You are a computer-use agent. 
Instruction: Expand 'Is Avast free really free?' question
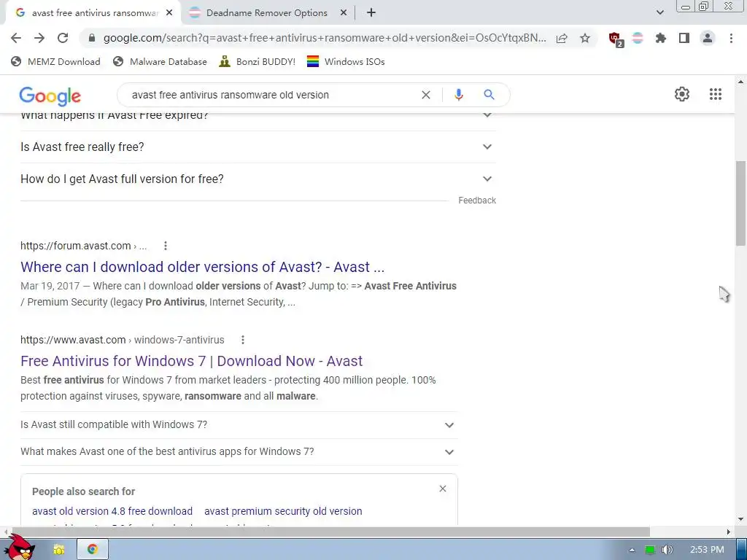[258, 147]
